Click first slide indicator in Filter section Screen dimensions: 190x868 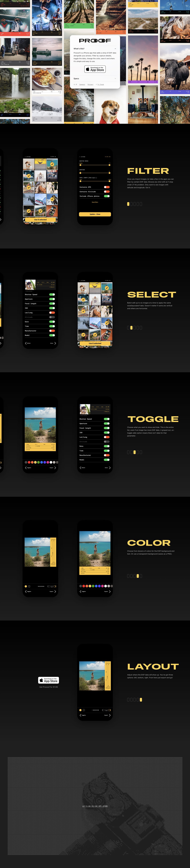tap(128, 204)
